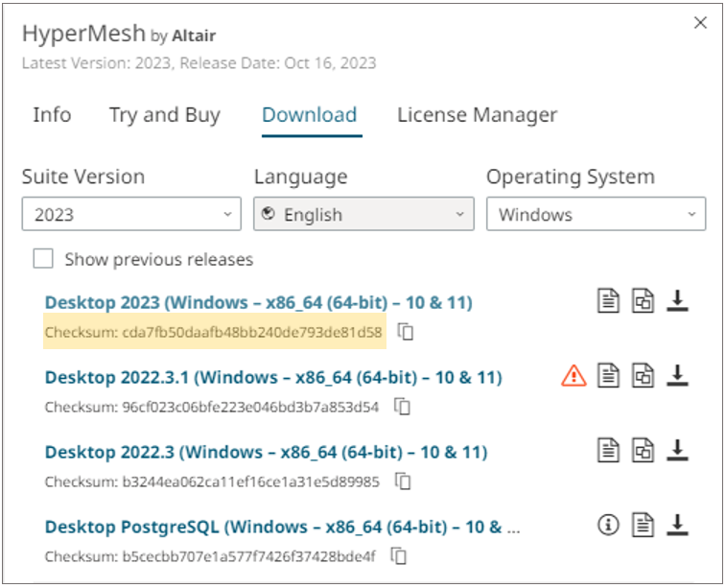Open the Operating System dropdown
726x588 pixels.
pyautogui.click(x=596, y=214)
